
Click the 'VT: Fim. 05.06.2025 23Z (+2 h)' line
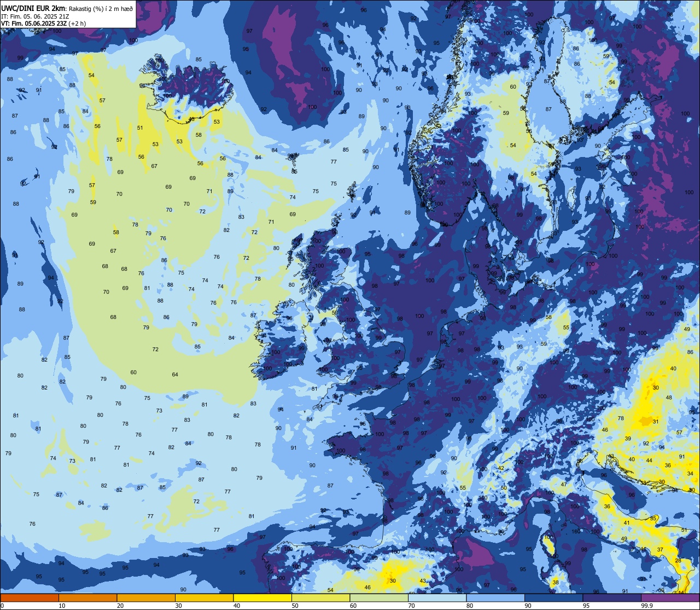click(x=43, y=24)
